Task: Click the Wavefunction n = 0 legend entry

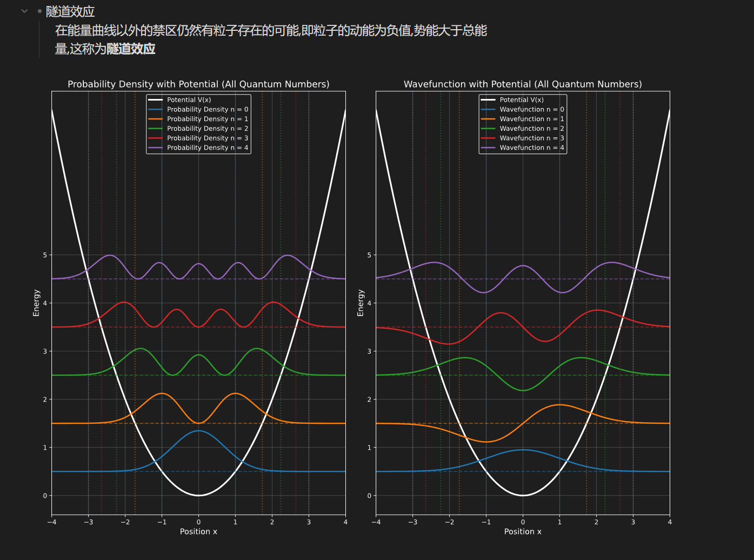Action: tap(531, 110)
